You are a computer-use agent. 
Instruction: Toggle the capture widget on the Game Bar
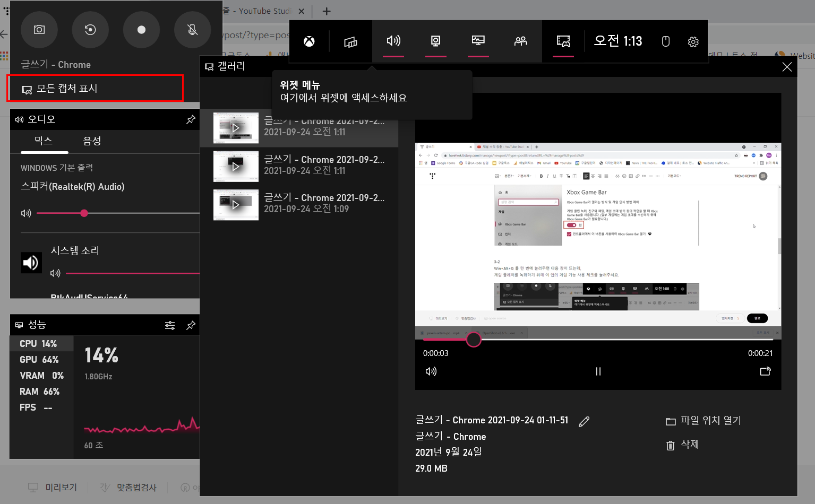(436, 41)
